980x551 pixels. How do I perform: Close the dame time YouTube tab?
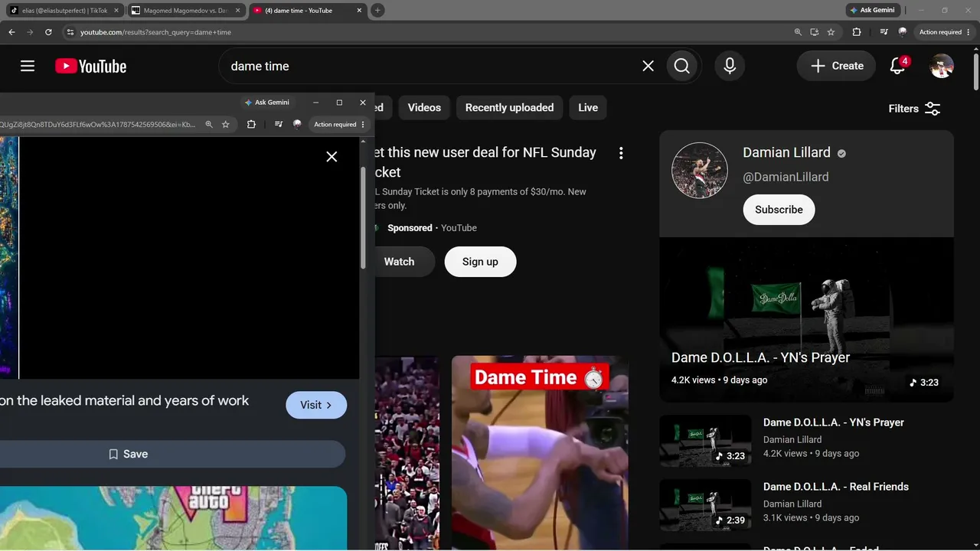(358, 11)
